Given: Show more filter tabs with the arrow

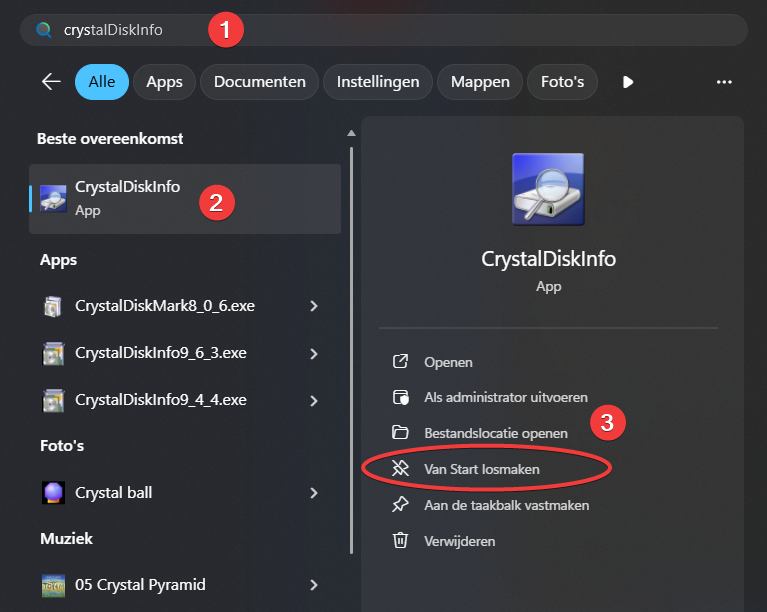Looking at the screenshot, I should click(x=628, y=82).
